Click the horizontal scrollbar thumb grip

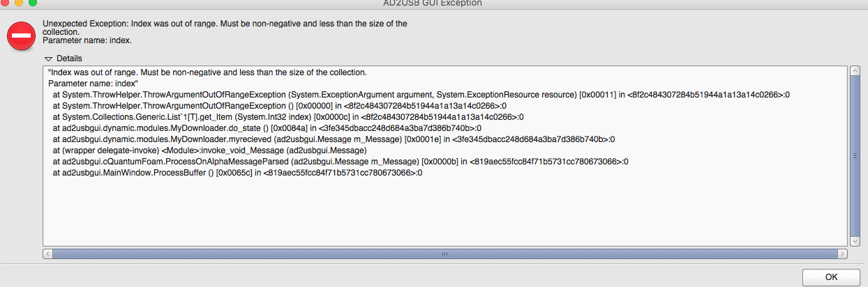tap(444, 254)
